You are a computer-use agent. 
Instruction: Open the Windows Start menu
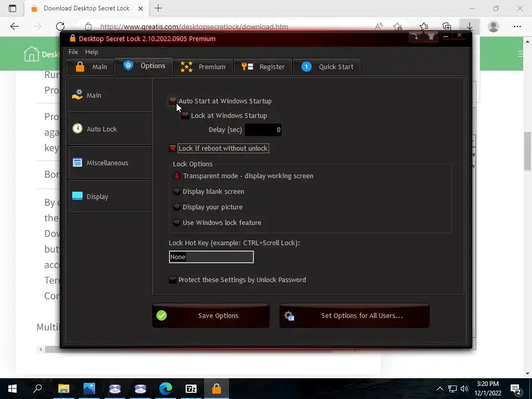click(x=12, y=389)
